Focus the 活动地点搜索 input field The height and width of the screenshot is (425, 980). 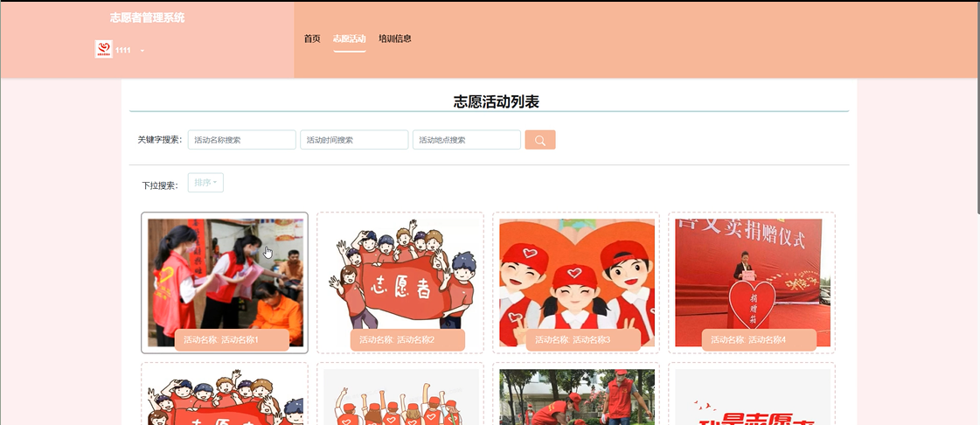point(467,140)
